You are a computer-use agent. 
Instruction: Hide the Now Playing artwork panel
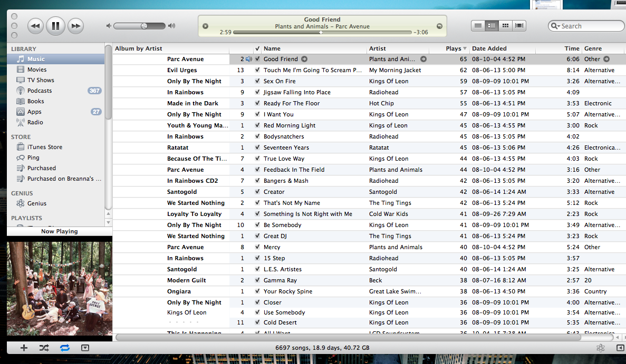point(85,348)
